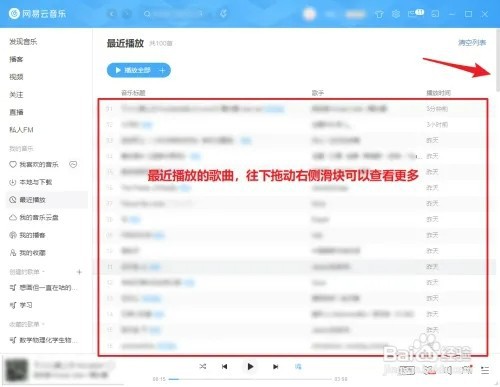Open settings with the gear icon
The width and height of the screenshot is (500, 387).
pyautogui.click(x=396, y=14)
